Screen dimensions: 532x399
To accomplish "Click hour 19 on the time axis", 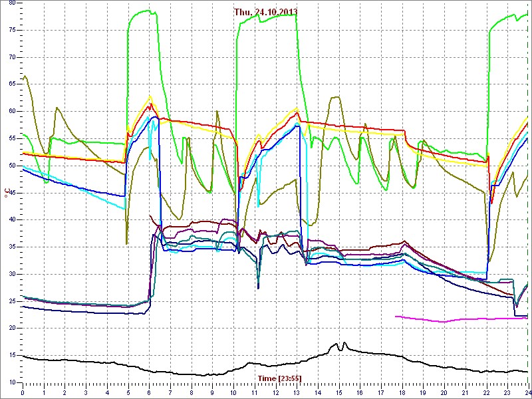I will (x=423, y=392).
